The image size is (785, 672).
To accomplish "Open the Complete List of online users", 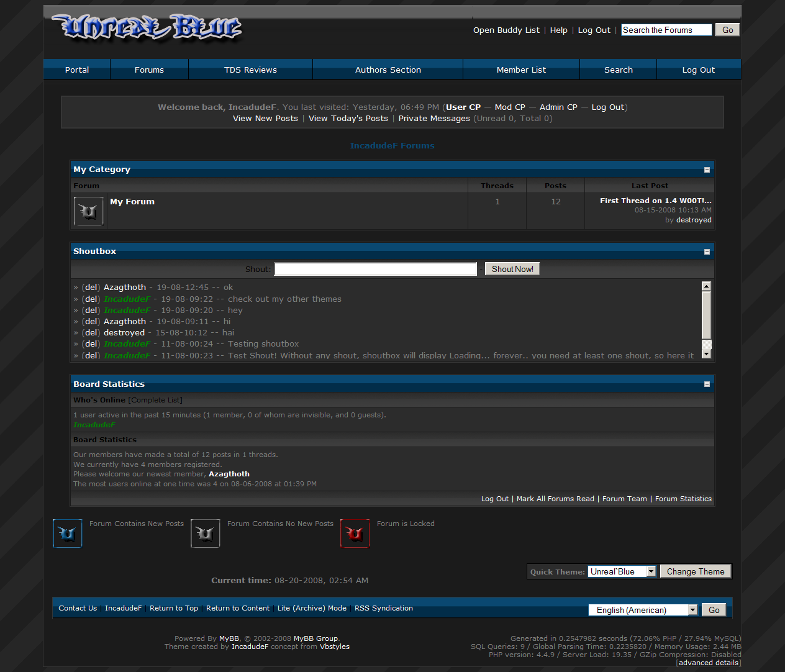I will (155, 400).
